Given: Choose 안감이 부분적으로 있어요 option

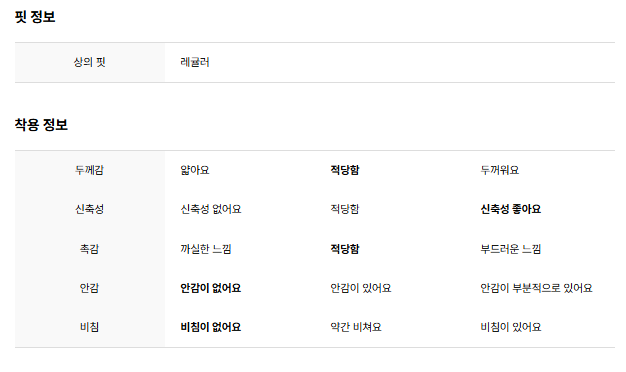Looking at the screenshot, I should (x=536, y=288).
